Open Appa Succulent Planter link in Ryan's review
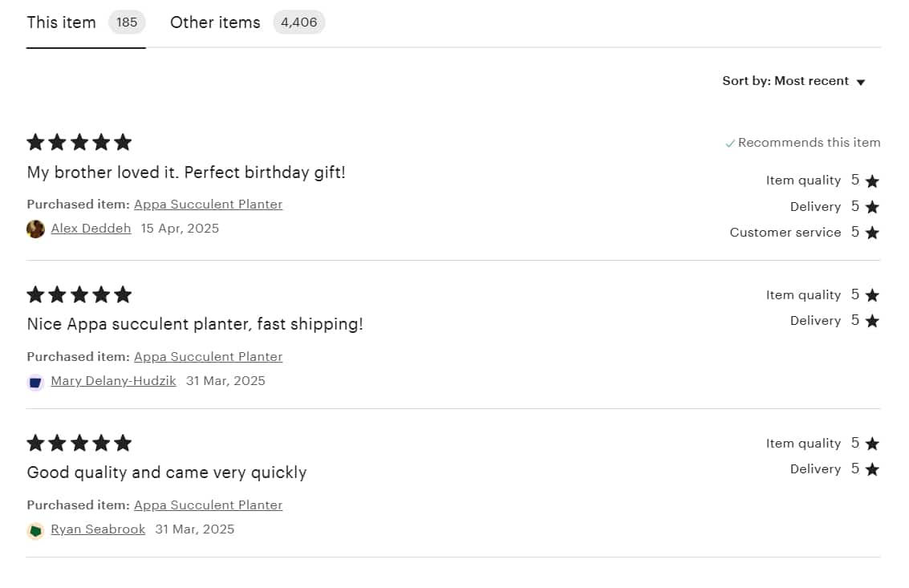Screen dimensions: 909x588 click(x=208, y=505)
